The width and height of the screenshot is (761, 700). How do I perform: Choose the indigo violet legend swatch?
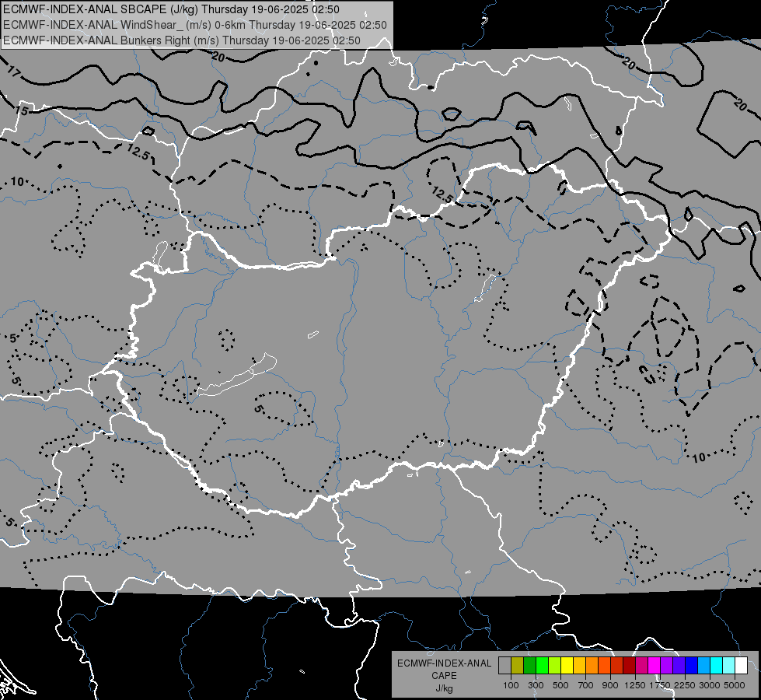(x=679, y=666)
